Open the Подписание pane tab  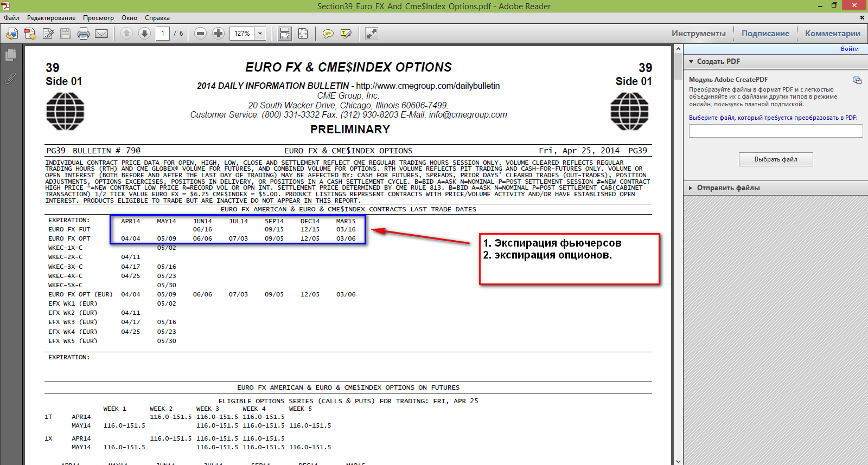(765, 34)
